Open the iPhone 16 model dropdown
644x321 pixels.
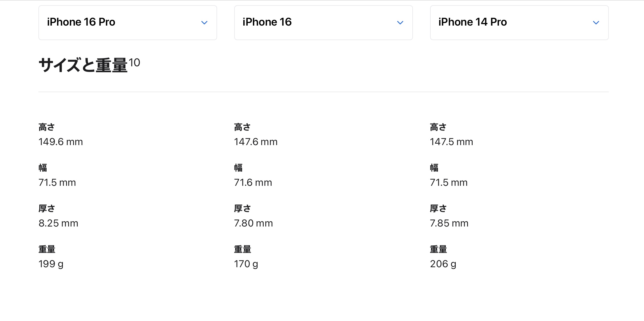point(323,22)
